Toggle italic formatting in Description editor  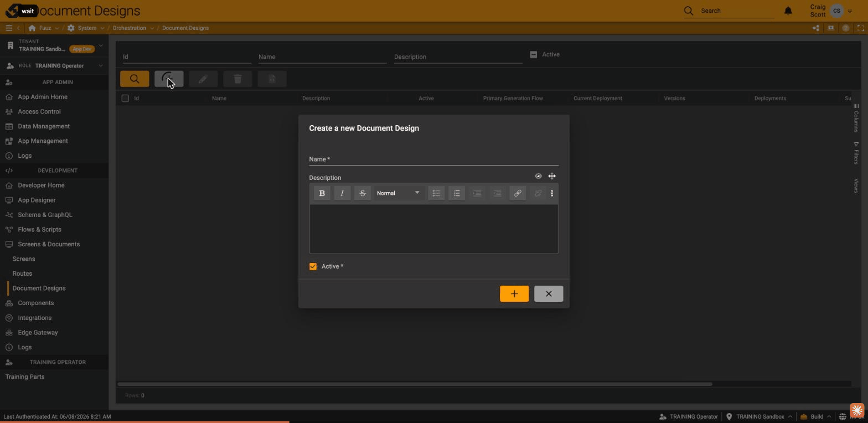coord(342,193)
